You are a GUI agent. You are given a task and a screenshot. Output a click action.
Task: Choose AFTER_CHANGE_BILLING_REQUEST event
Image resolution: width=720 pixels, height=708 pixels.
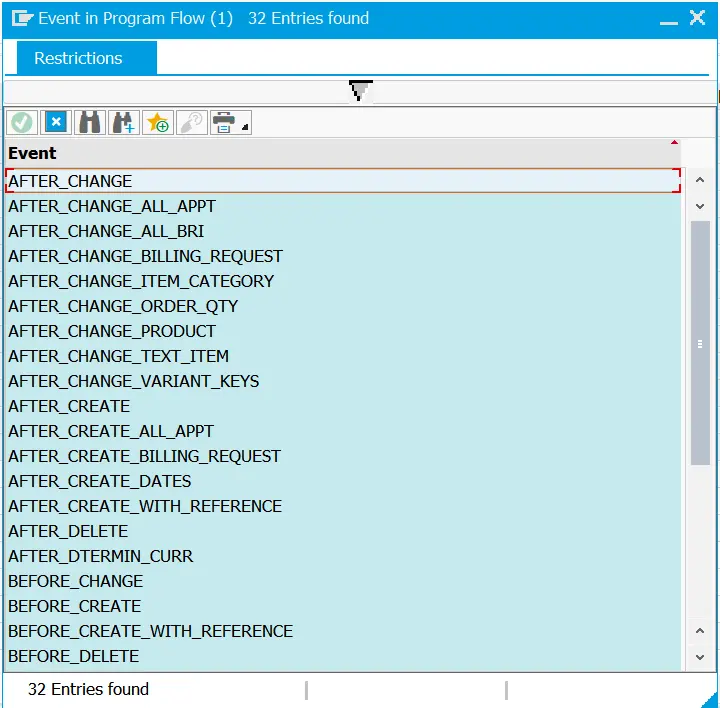coord(343,256)
